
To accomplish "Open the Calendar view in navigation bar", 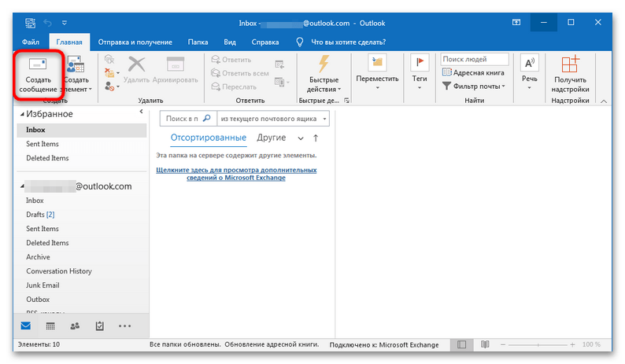I will (x=50, y=325).
